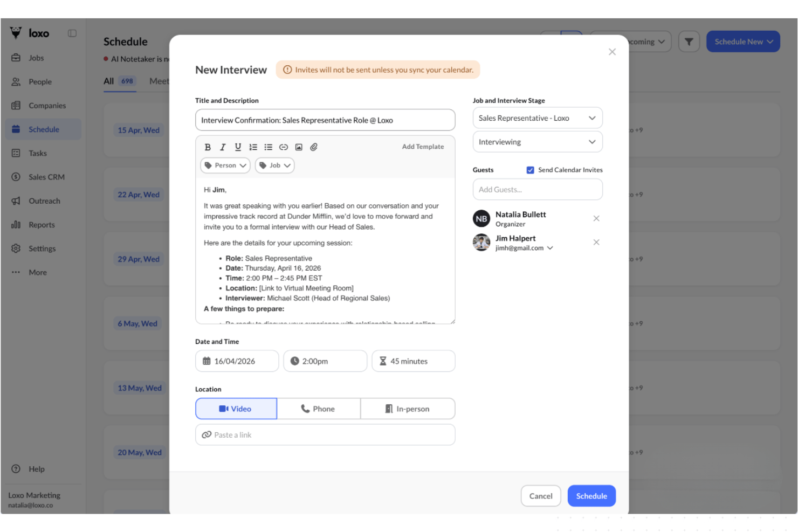The width and height of the screenshot is (798, 532).
Task: Collapse the sidebar panel icon
Action: pyautogui.click(x=72, y=33)
